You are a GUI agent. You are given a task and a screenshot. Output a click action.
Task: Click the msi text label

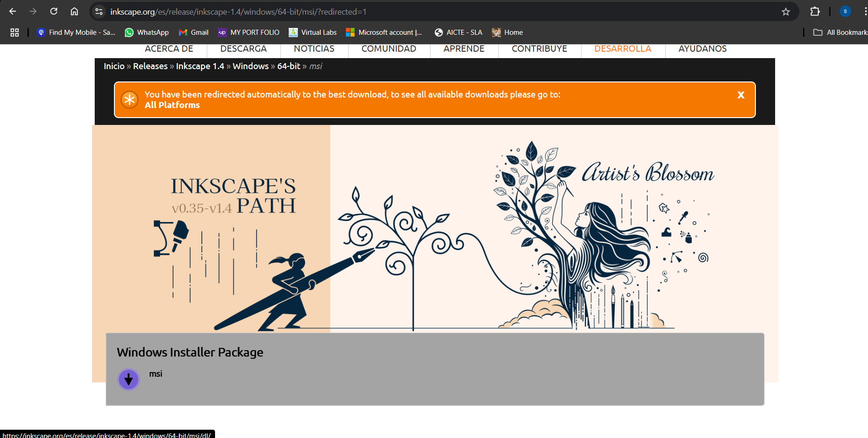point(156,374)
